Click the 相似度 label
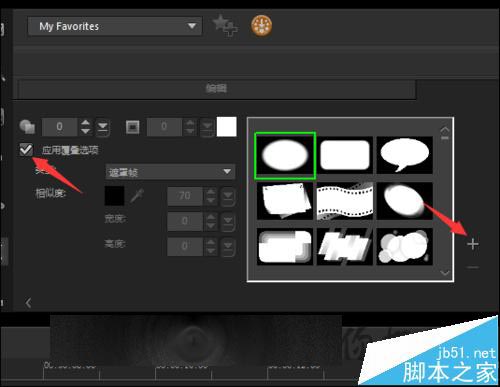The image size is (500, 387). [x=51, y=193]
